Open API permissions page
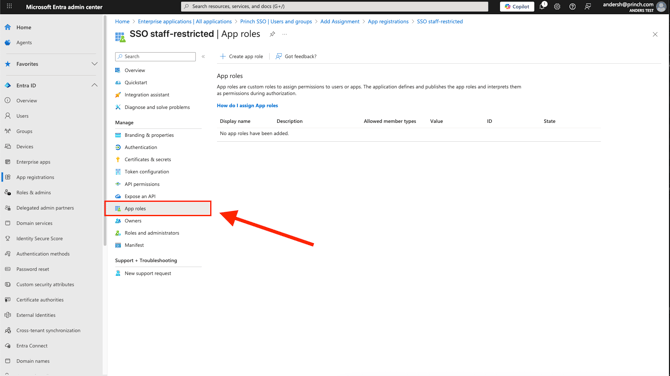670x376 pixels. 142,184
